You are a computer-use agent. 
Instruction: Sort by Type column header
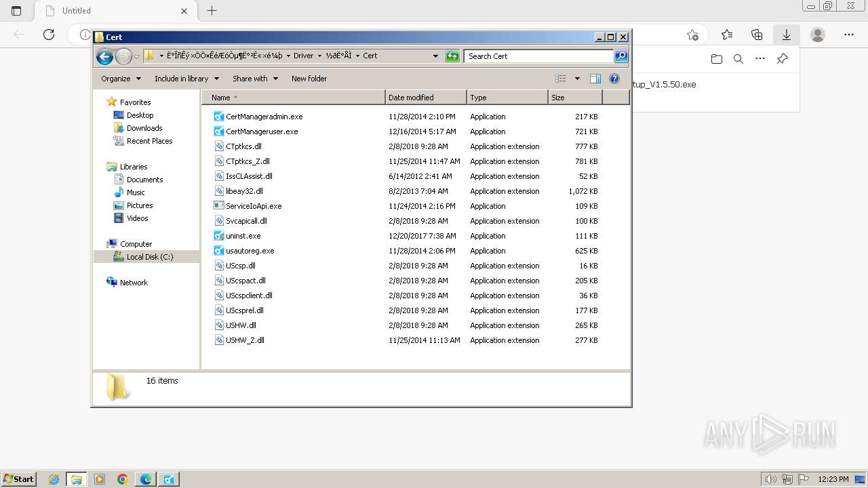(507, 98)
